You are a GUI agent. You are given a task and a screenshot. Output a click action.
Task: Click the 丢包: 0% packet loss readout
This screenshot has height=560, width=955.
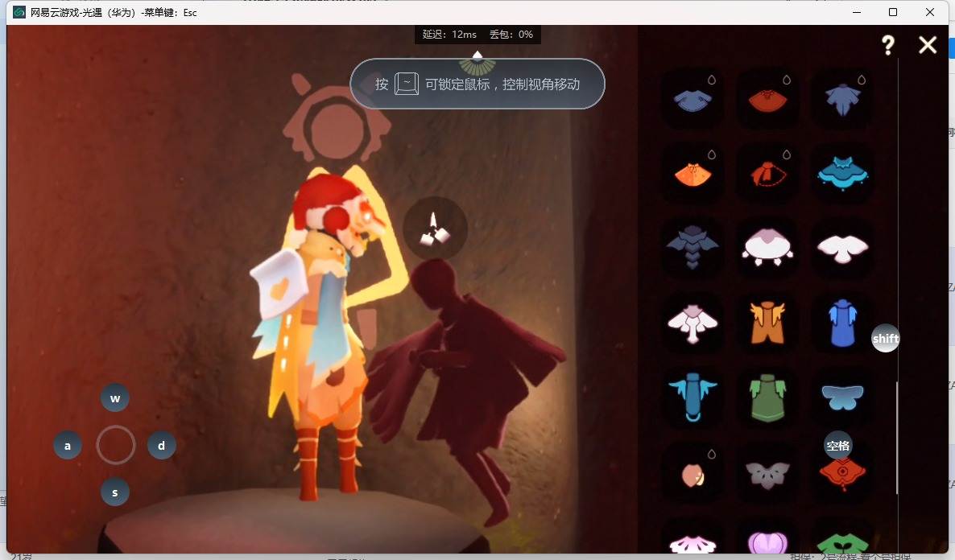point(511,35)
